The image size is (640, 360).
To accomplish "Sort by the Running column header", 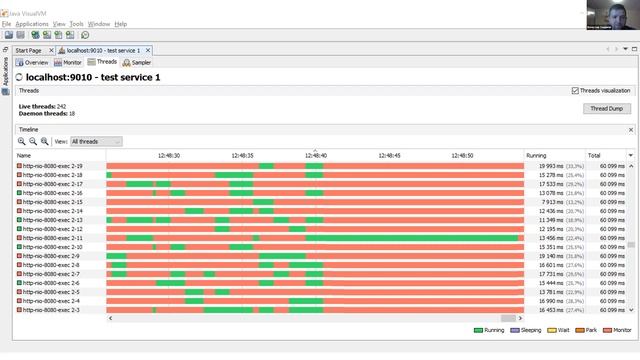I will [x=555, y=156].
